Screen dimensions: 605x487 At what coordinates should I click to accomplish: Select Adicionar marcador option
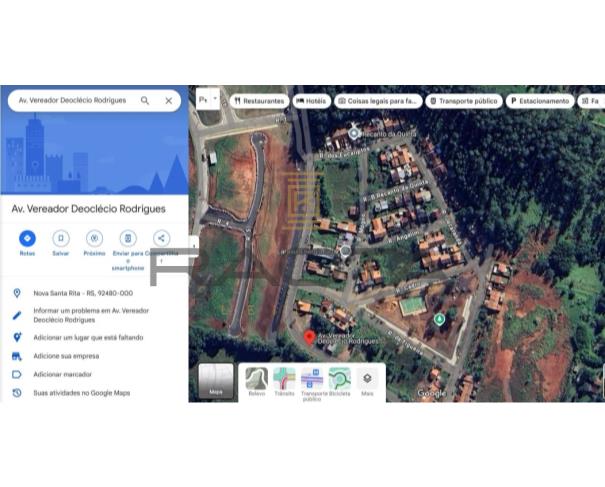pos(63,374)
